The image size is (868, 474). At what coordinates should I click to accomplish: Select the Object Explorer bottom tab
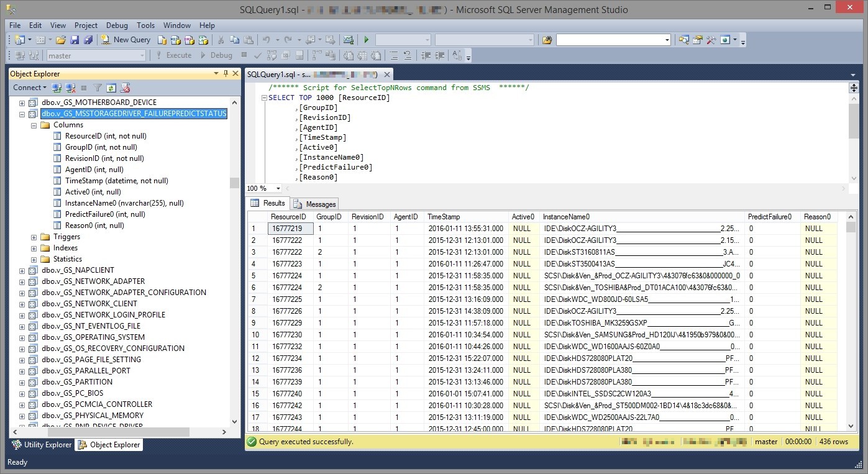109,445
